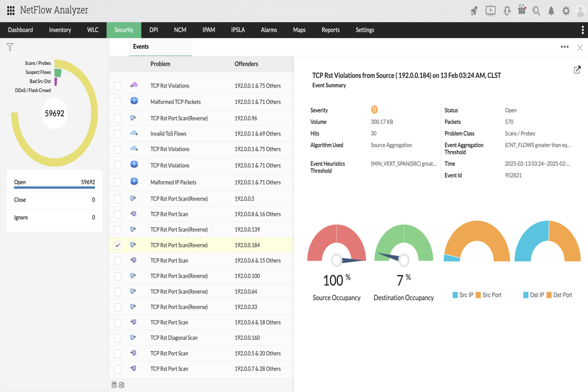
Task: Click the rocket quick-start icon
Action: tap(474, 11)
